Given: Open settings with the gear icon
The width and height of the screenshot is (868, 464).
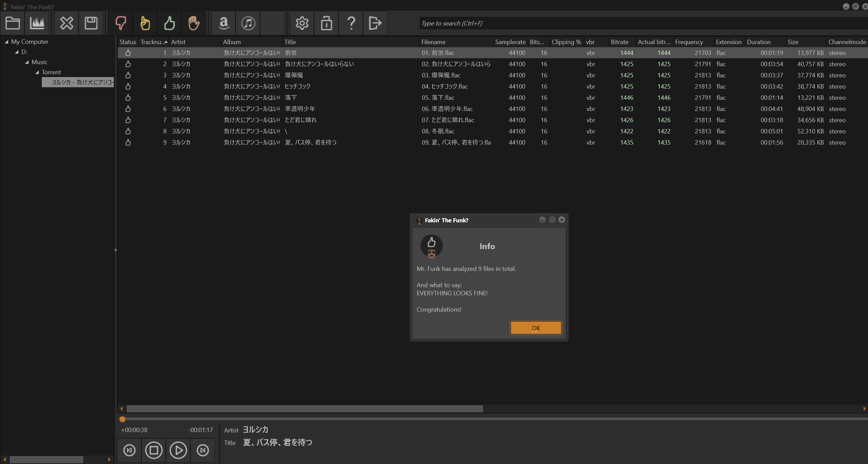Looking at the screenshot, I should click(x=302, y=23).
